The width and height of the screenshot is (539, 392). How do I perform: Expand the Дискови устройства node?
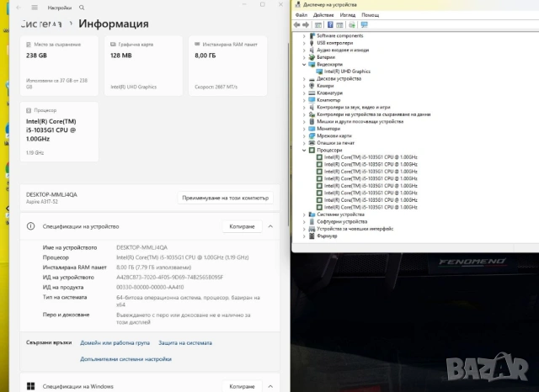[x=304, y=78]
